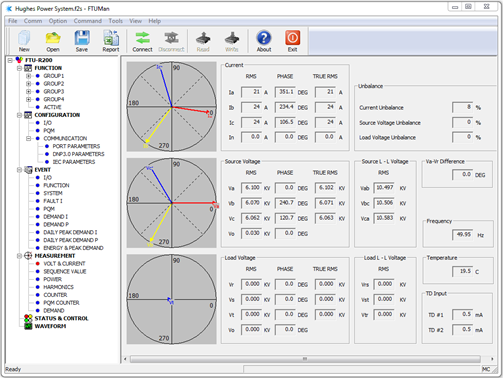503x378 pixels.
Task: Open the Comm menu
Action: point(33,21)
